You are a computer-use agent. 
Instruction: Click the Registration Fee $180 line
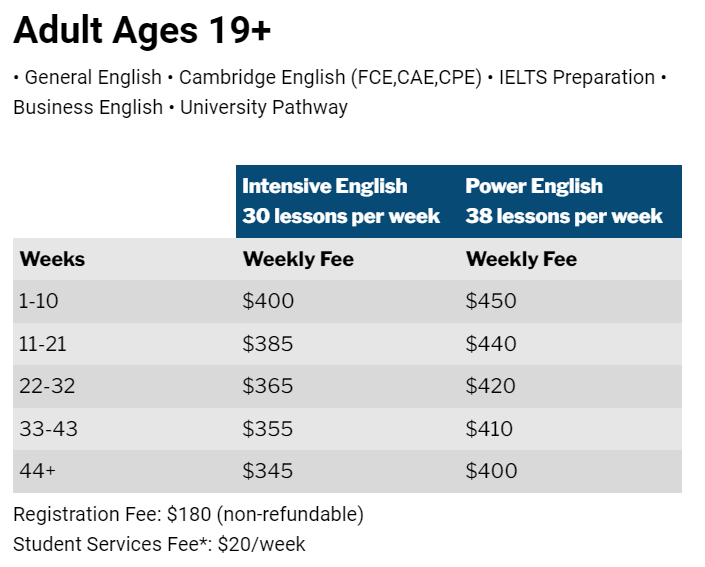click(188, 515)
